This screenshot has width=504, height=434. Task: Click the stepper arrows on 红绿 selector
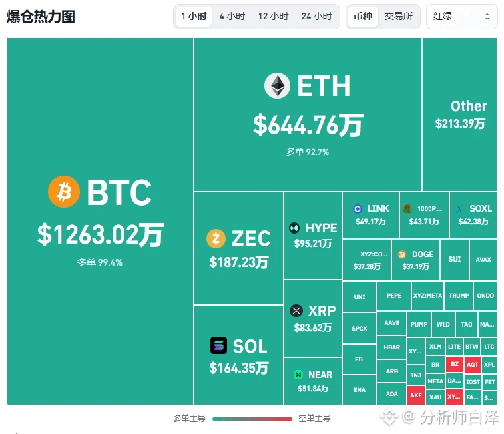(x=487, y=17)
